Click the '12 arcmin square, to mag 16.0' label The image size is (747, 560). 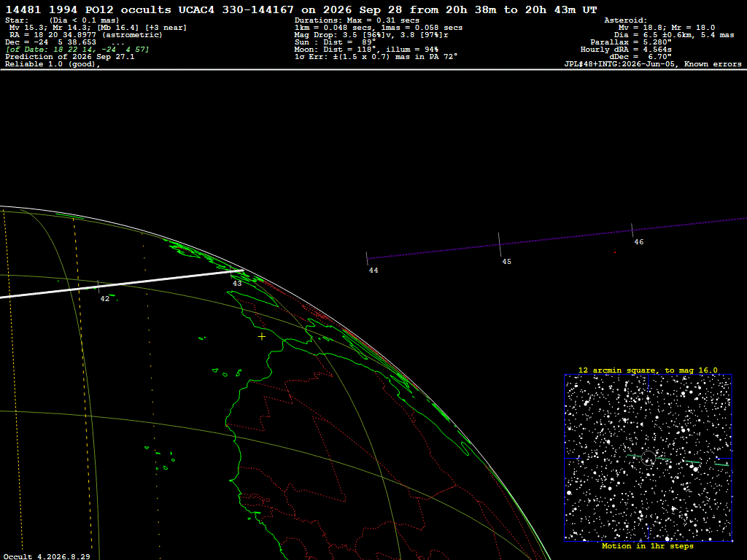coord(648,370)
